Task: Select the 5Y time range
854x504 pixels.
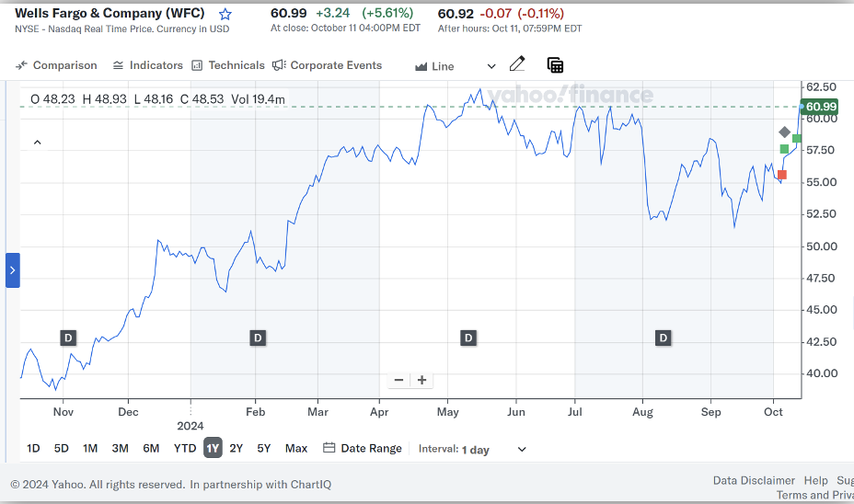Action: (x=263, y=449)
